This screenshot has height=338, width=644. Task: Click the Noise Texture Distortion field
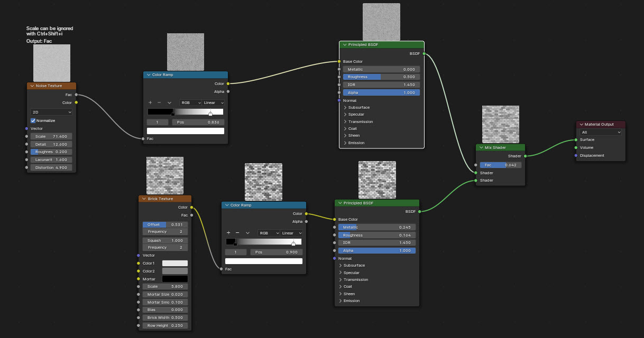51,167
